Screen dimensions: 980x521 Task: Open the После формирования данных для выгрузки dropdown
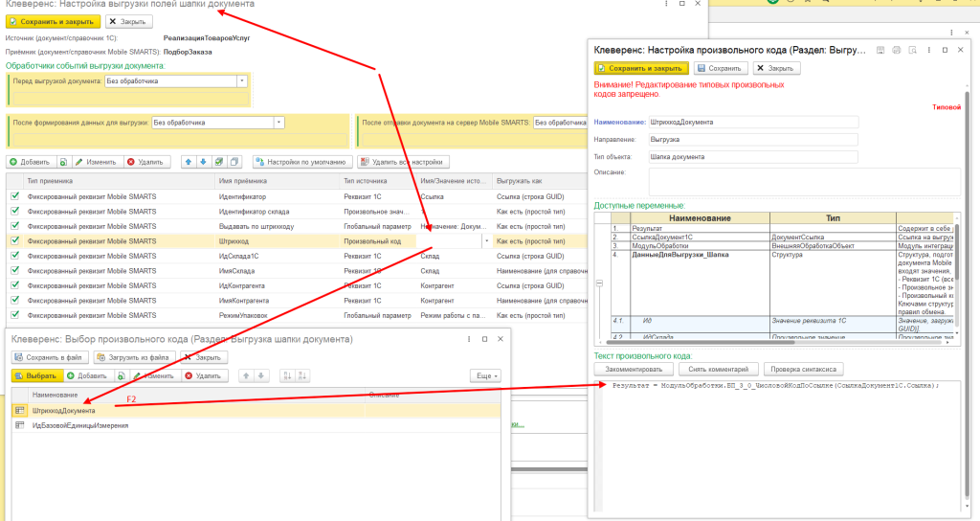[278, 123]
